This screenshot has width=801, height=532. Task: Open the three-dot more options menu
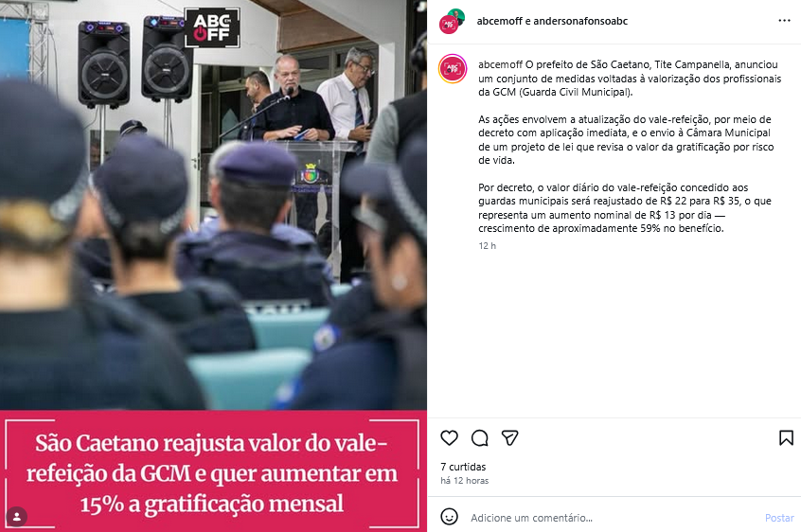(x=784, y=21)
